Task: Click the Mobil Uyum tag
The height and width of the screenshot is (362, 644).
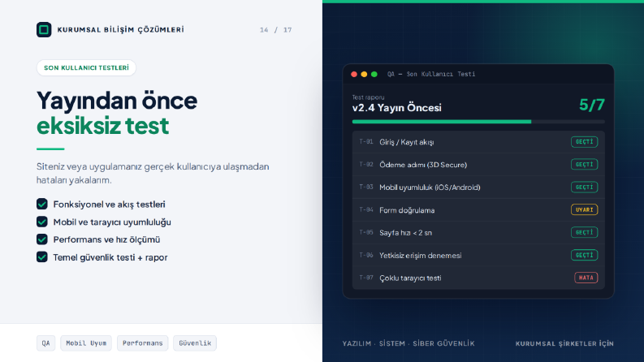Action: 86,343
